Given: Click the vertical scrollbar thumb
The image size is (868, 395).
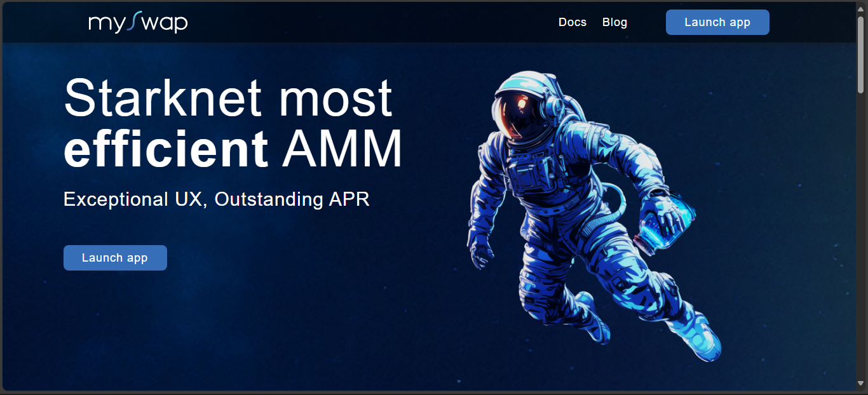Looking at the screenshot, I should (861, 54).
